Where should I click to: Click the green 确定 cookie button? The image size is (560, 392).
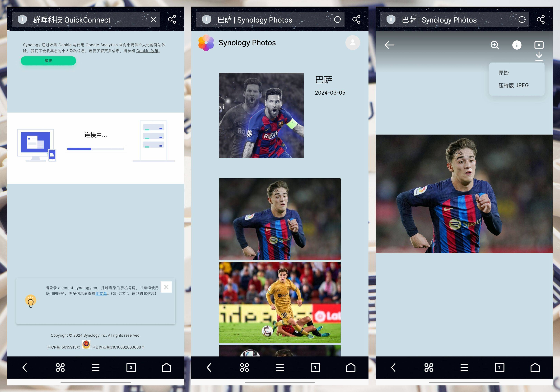pos(48,61)
